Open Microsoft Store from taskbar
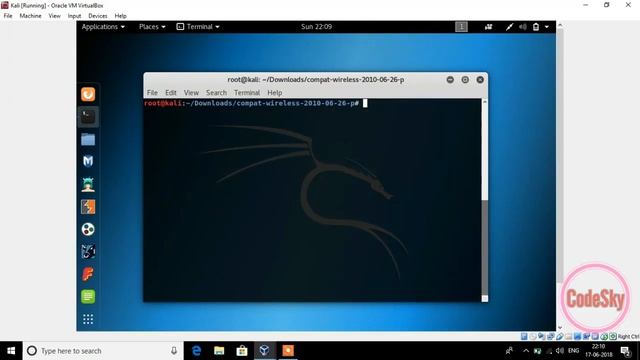The image size is (640, 360). (242, 351)
